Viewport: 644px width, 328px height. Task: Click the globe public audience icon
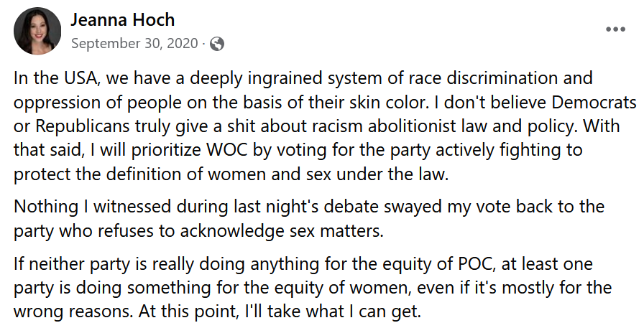click(217, 44)
